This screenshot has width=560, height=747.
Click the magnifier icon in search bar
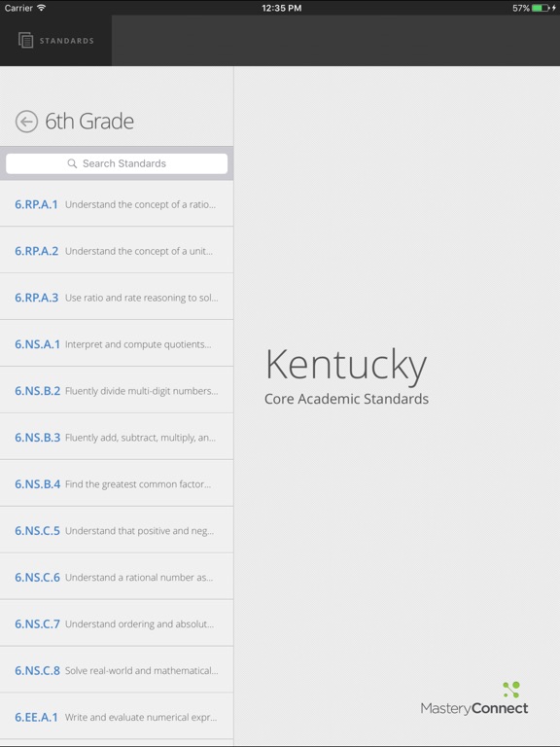point(72,163)
